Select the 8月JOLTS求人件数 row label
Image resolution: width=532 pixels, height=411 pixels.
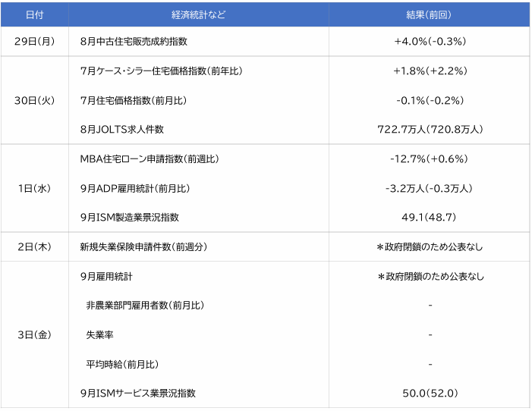[122, 130]
